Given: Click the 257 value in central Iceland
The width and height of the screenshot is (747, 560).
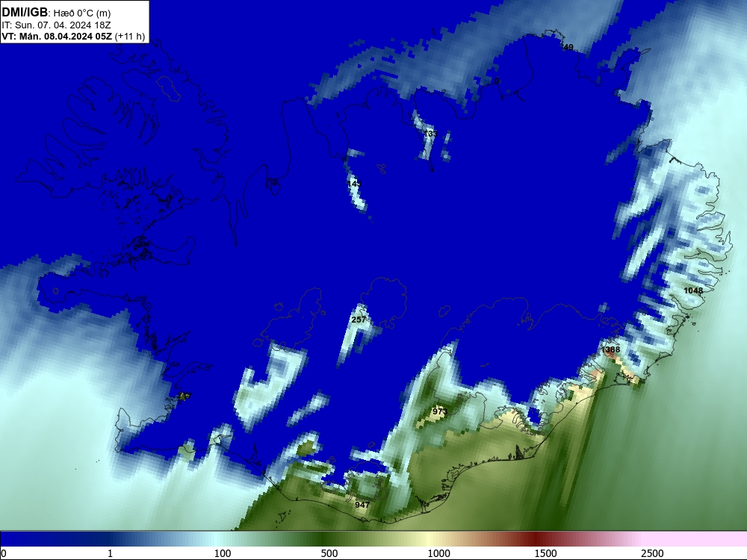Looking at the screenshot, I should click(359, 320).
